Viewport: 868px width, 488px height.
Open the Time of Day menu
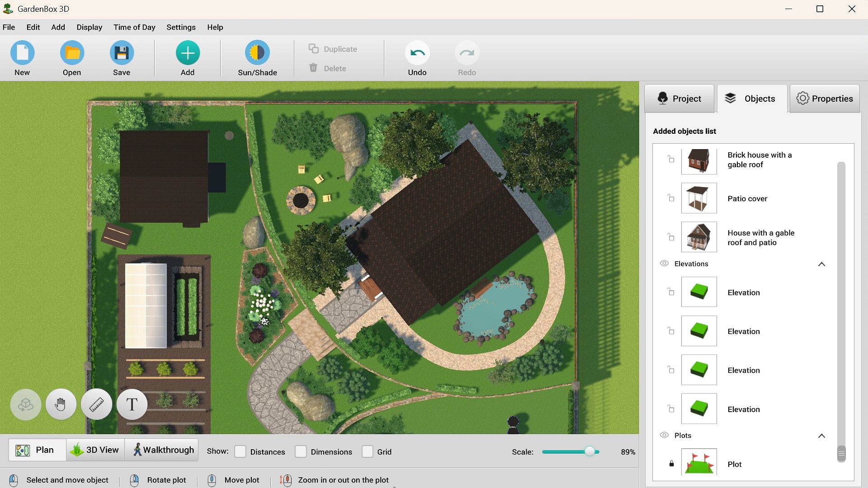[134, 27]
